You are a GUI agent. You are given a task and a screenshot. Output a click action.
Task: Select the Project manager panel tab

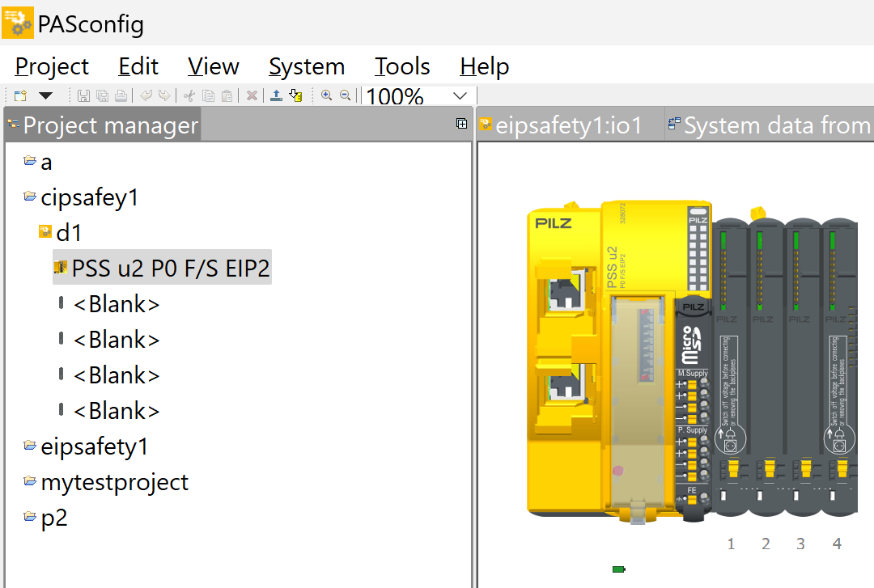tap(103, 125)
